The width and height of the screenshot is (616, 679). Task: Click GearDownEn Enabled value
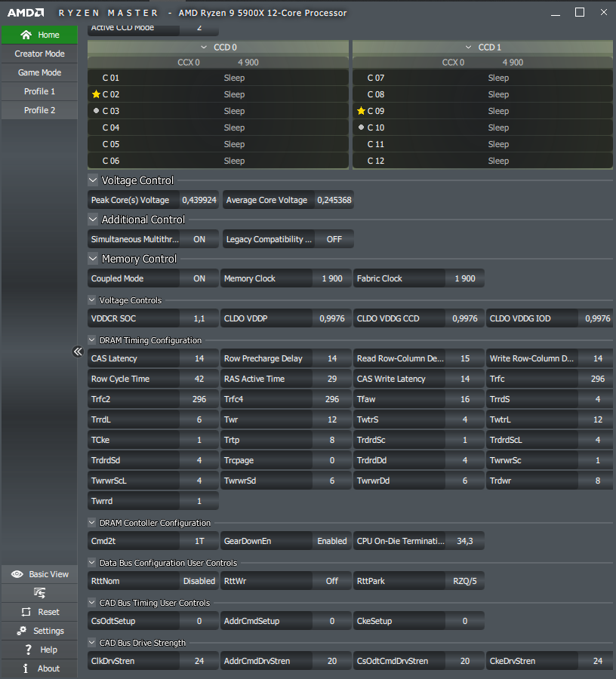[x=332, y=541]
